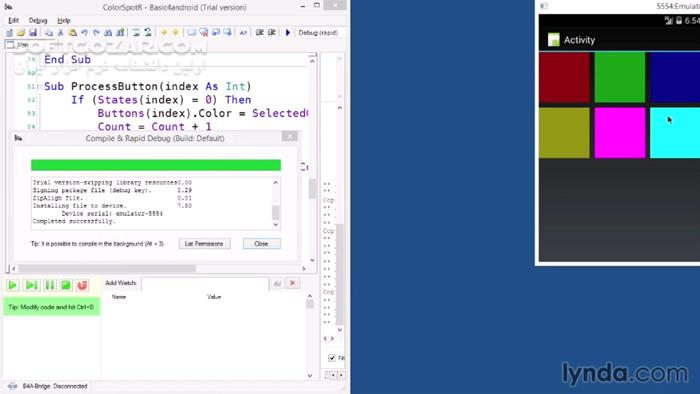The width and height of the screenshot is (700, 394).
Task: Click the red X remove watch icon
Action: [x=292, y=283]
